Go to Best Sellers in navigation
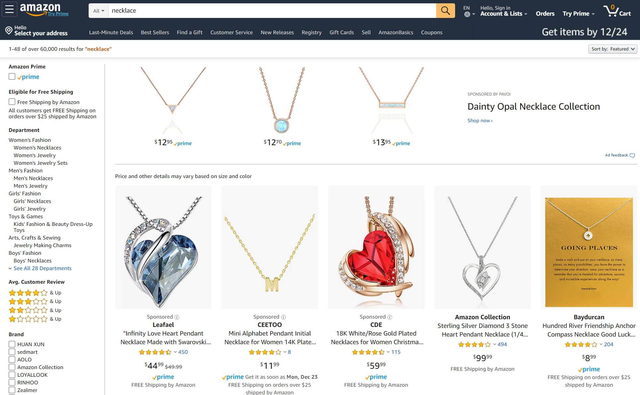 (155, 32)
